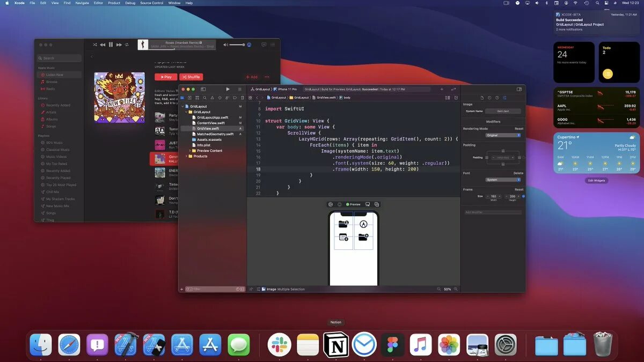Screen dimensions: 644x362
Task: Click the red Play button in Music
Action: coord(166,77)
